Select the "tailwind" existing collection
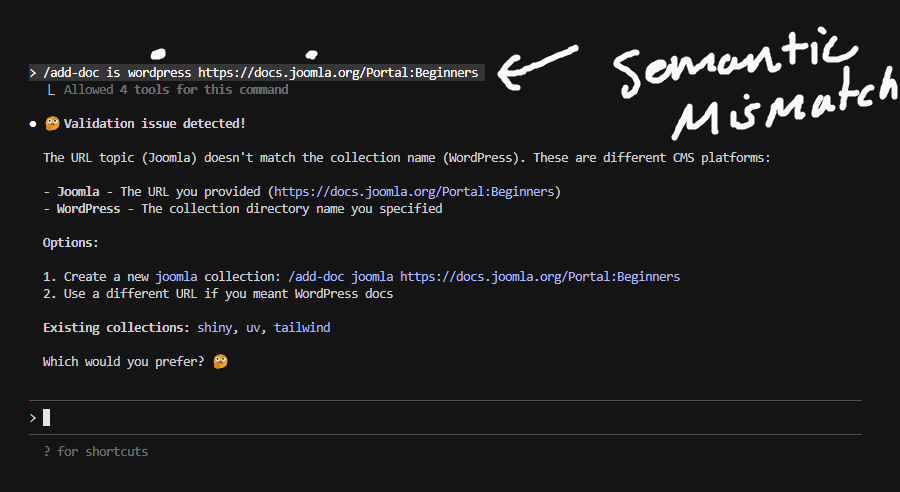This screenshot has height=492, width=900. (x=302, y=328)
